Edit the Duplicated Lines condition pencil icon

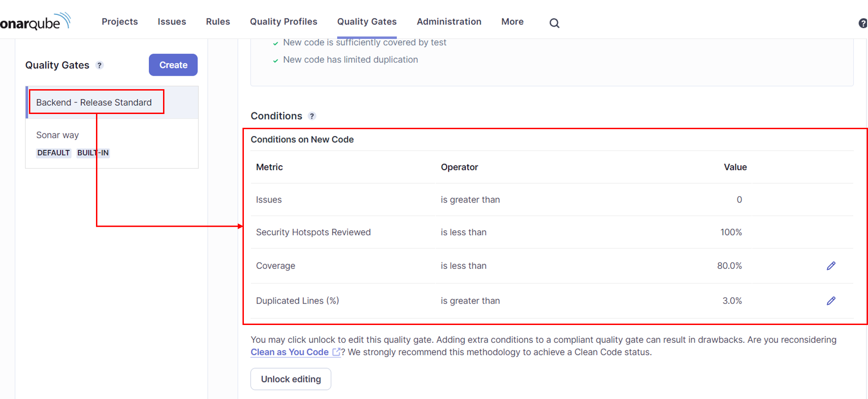(831, 301)
